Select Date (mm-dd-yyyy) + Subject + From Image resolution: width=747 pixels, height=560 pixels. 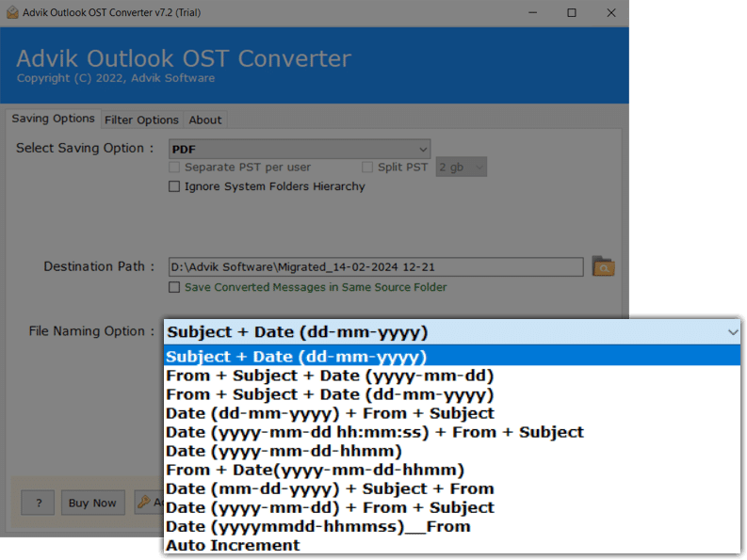point(452,489)
